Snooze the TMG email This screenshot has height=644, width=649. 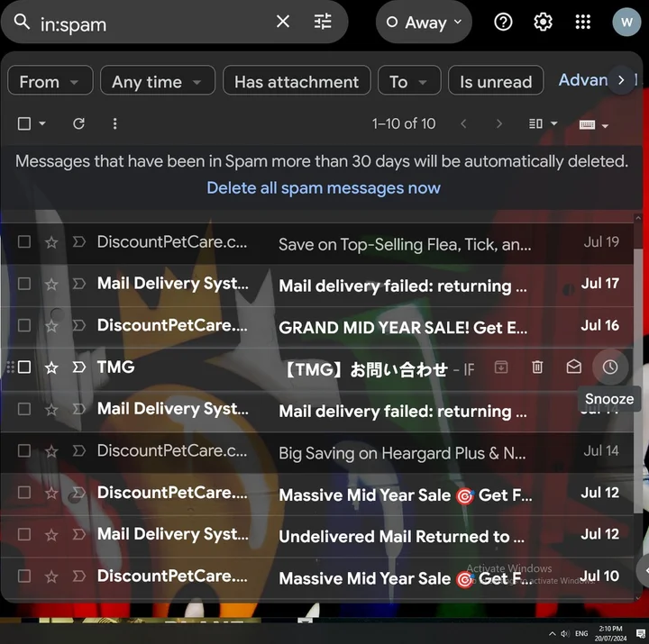click(x=609, y=367)
